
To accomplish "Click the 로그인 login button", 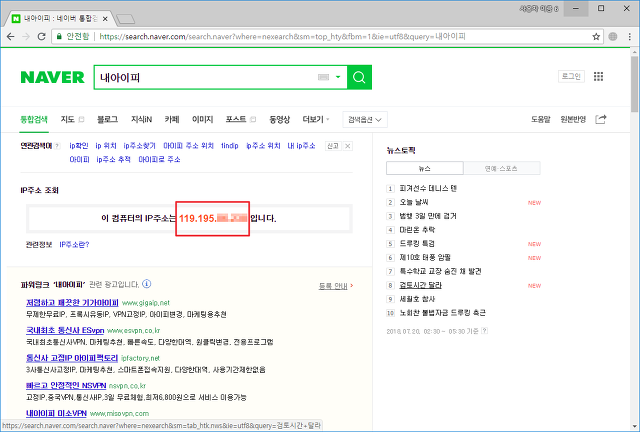I will [x=571, y=76].
